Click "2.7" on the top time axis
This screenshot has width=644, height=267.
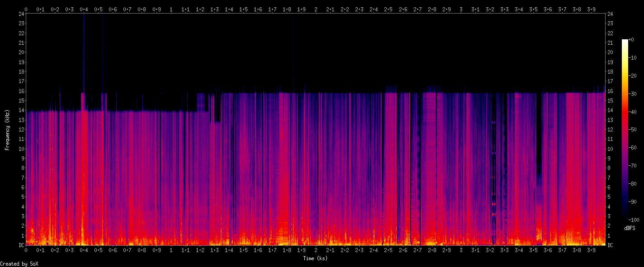click(x=417, y=9)
